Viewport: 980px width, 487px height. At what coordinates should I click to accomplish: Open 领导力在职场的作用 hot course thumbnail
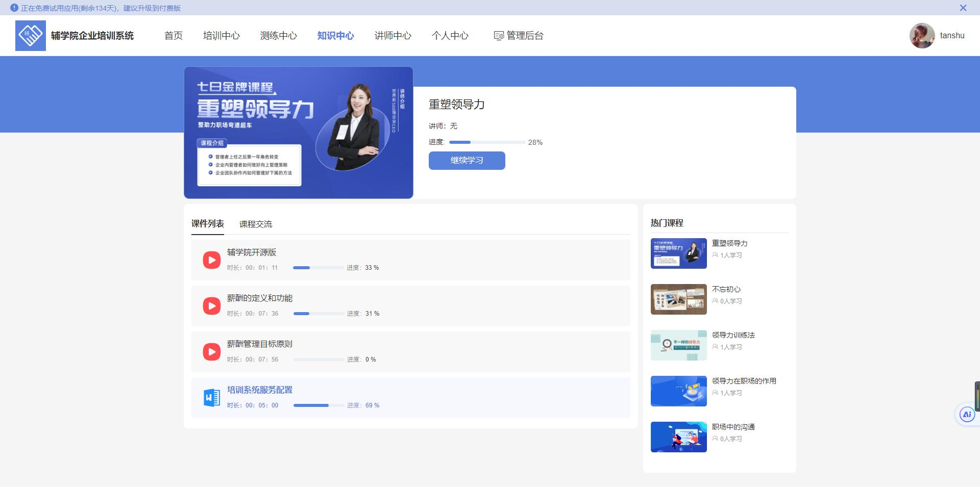tap(679, 391)
